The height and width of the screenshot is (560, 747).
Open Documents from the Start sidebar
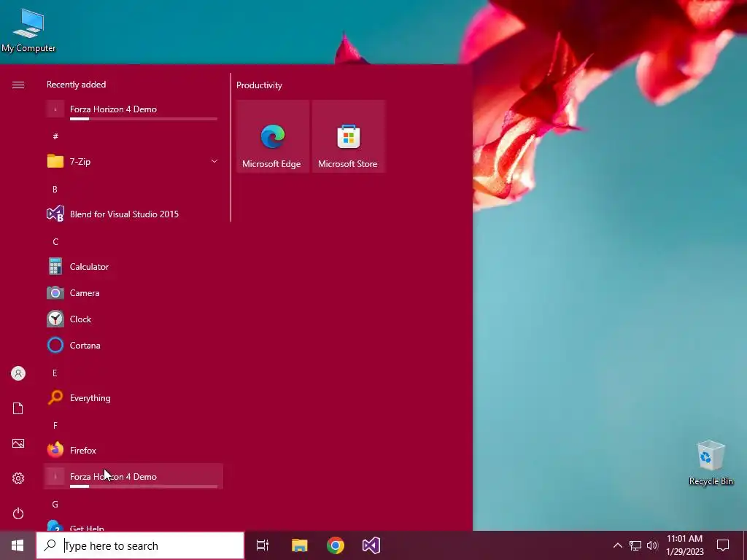tap(18, 408)
